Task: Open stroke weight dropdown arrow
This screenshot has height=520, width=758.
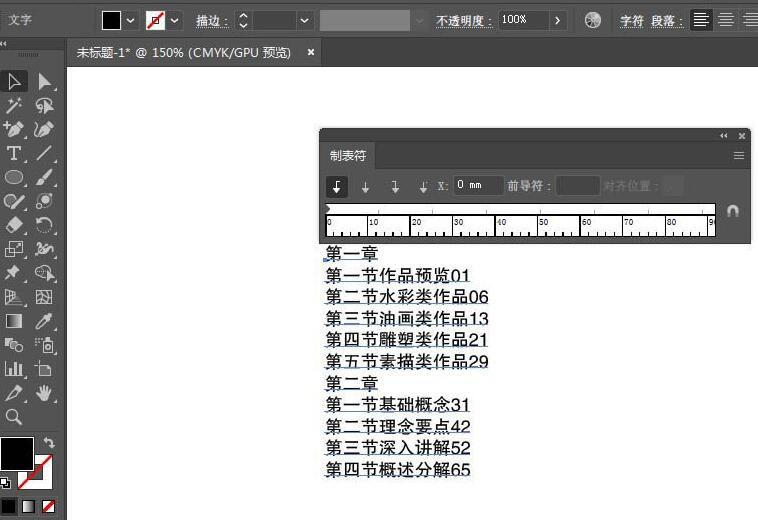Action: 305,21
